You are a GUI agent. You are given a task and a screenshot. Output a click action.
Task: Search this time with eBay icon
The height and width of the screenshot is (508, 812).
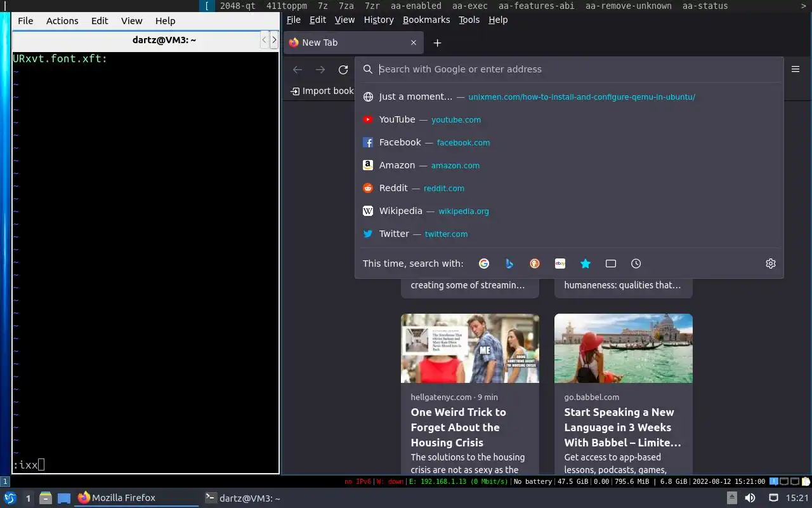(x=560, y=264)
